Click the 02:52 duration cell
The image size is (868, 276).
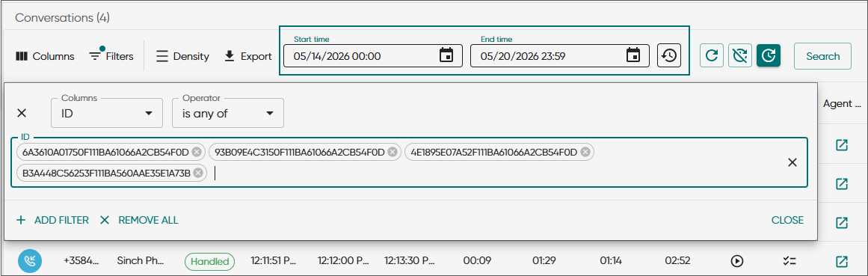pos(677,260)
